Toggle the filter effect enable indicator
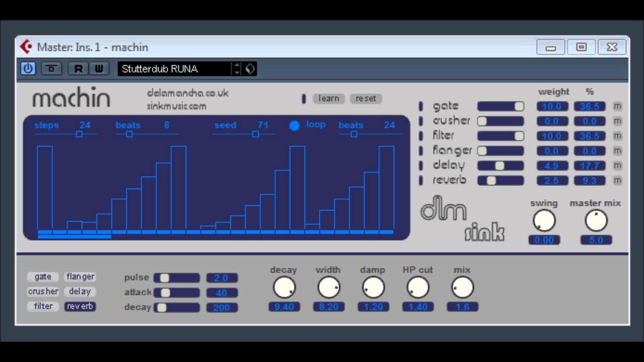 [x=421, y=136]
